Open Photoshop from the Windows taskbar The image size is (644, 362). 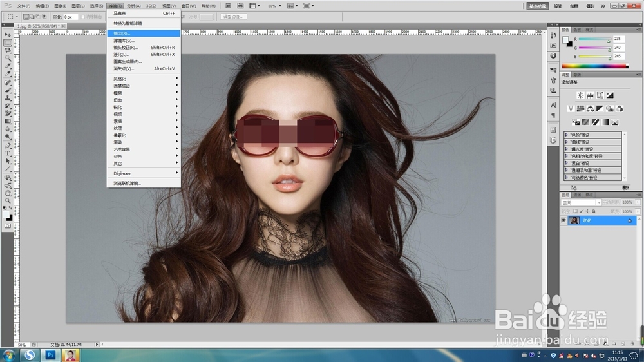(50, 355)
